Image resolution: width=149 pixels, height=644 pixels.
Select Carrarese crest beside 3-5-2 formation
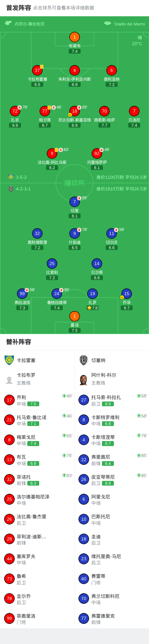coord(11,177)
